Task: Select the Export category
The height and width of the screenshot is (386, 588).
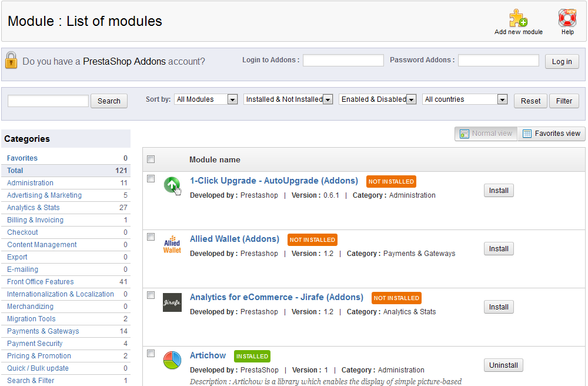Action: 66,257
